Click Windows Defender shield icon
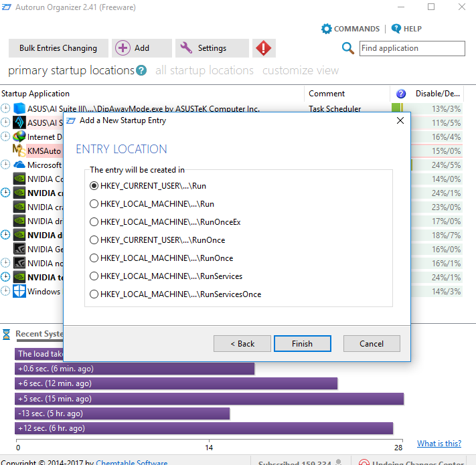The height and width of the screenshot is (465, 476). pyautogui.click(x=19, y=291)
